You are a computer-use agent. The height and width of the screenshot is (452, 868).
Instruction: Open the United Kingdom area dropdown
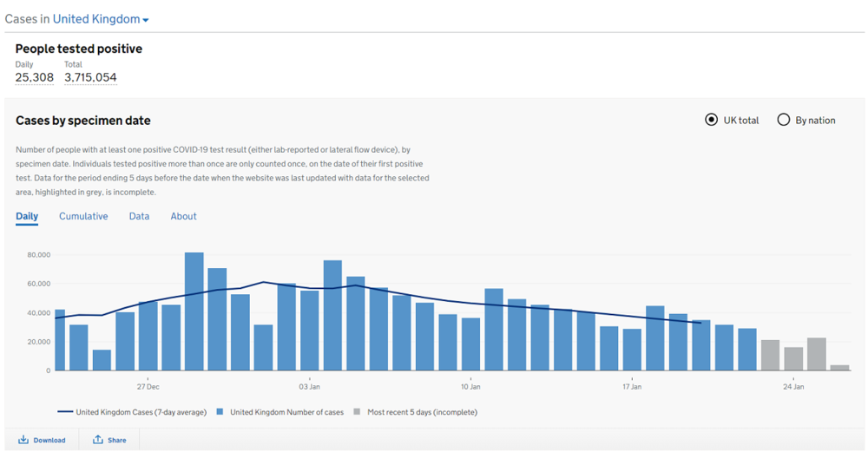101,19
